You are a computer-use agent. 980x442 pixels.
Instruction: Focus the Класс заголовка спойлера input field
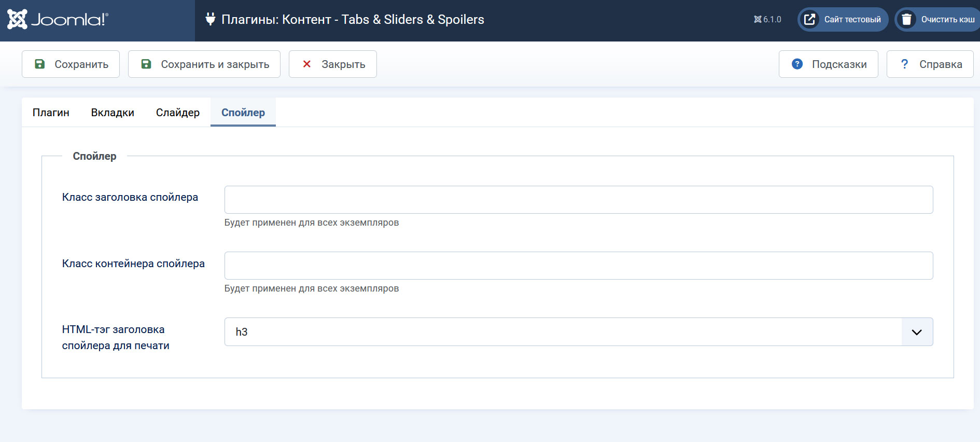(x=579, y=200)
